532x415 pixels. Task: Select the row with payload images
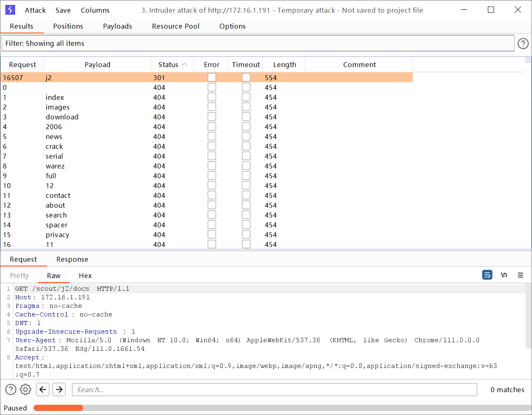tap(206, 107)
